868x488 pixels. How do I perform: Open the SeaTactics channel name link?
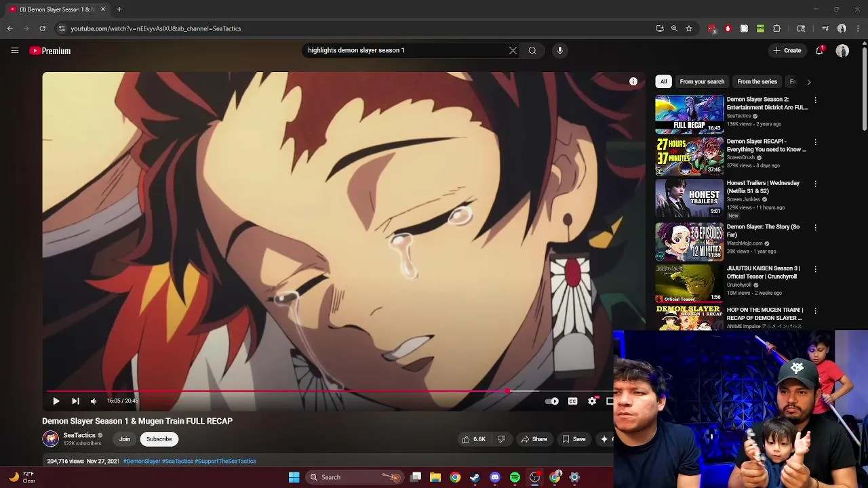point(79,435)
